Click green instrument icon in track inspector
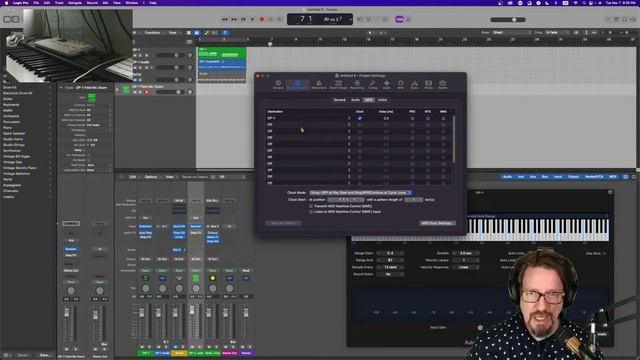 [92, 98]
